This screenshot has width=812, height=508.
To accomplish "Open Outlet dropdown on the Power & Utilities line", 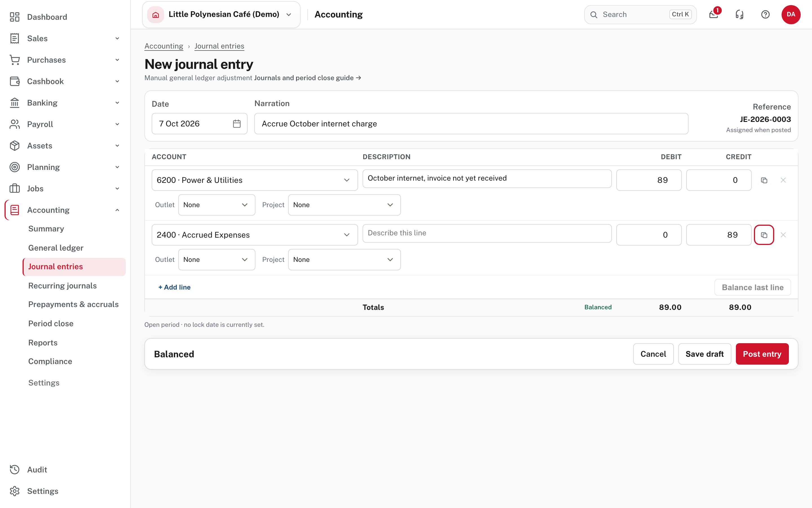I will (217, 205).
